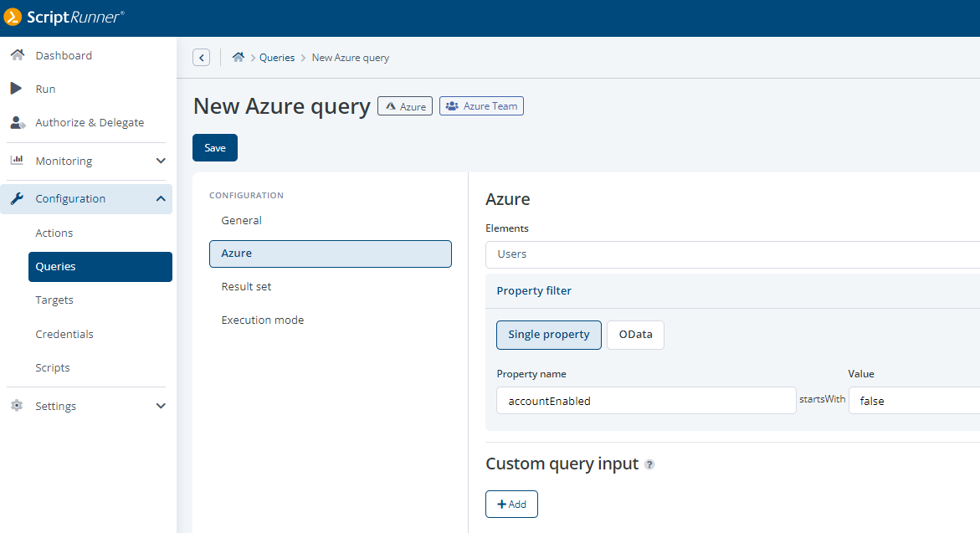The width and height of the screenshot is (980, 533).
Task: Click the back arrow button beside breadcrumb
Action: pos(201,58)
